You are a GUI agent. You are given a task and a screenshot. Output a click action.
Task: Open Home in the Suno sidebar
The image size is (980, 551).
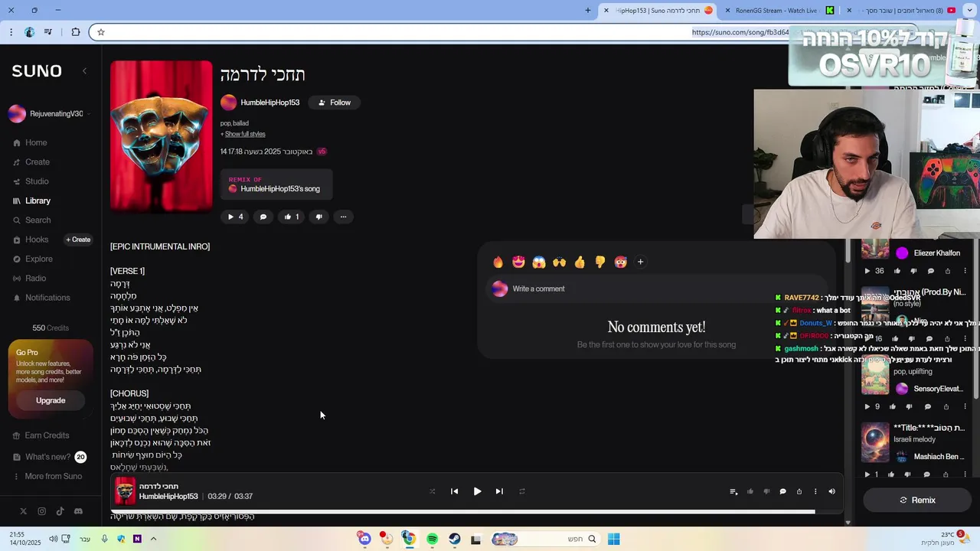pos(31,142)
